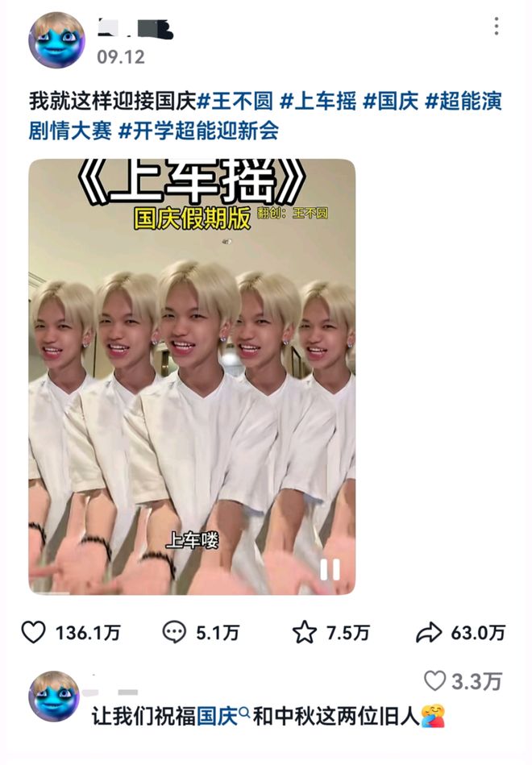Share the post via arrow icon

[429, 633]
